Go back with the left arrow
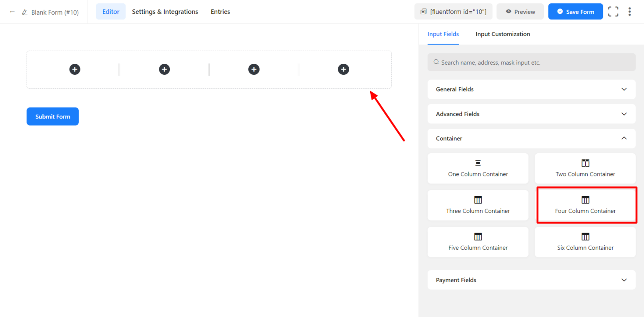This screenshot has width=644, height=317. click(12, 12)
